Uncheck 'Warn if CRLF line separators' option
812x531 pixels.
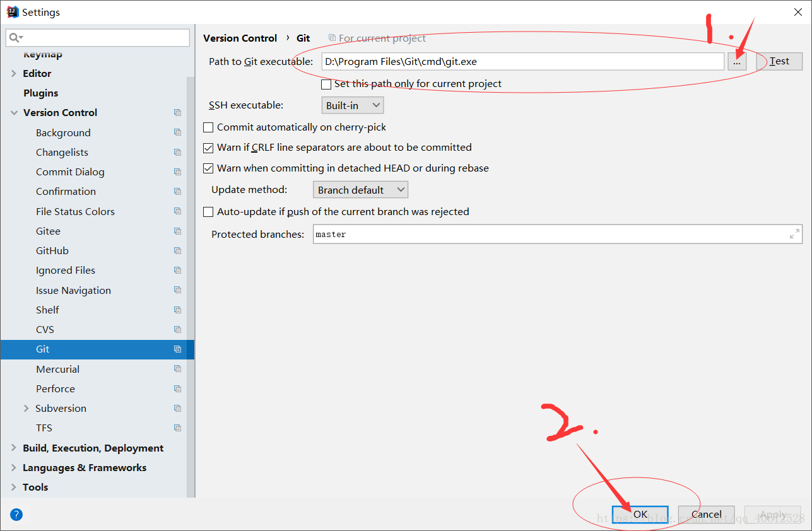point(208,148)
